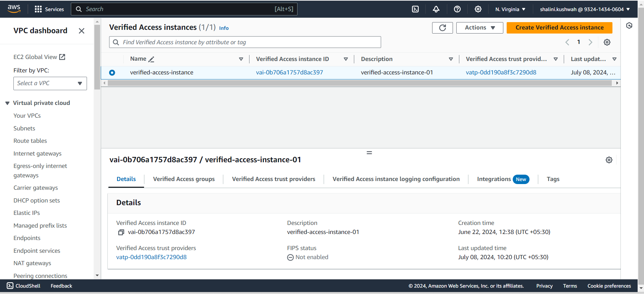
Task: Click the Find Verified Access instance filter field
Action: pyautogui.click(x=245, y=42)
